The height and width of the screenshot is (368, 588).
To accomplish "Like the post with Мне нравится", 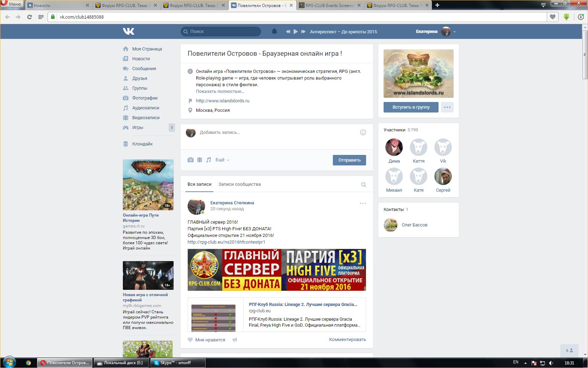I will point(206,340).
